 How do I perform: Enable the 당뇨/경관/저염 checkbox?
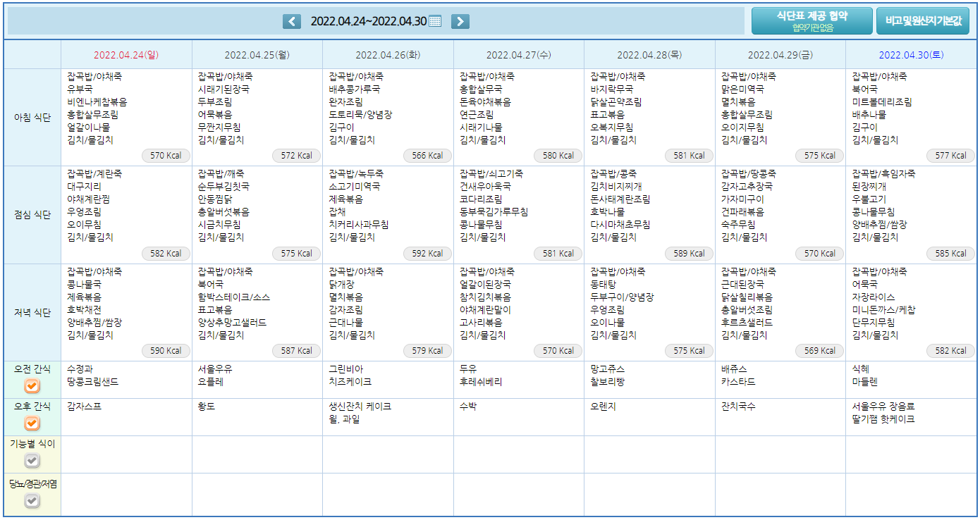pos(32,501)
